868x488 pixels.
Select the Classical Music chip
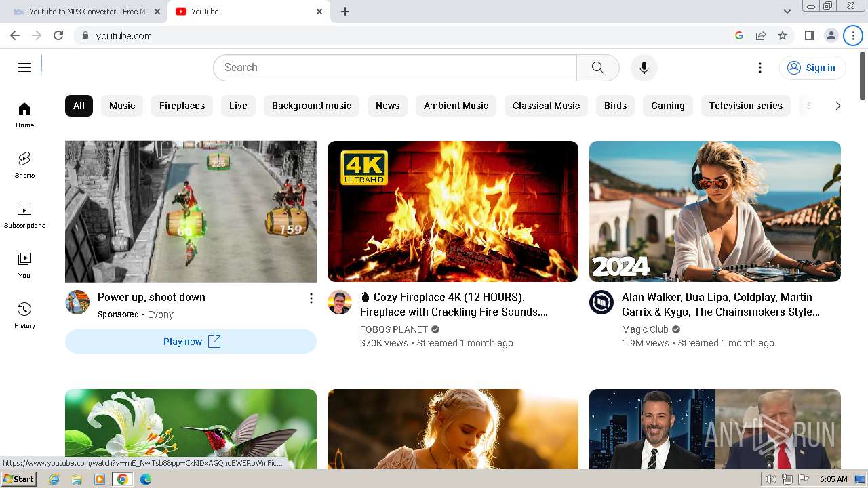(x=546, y=106)
